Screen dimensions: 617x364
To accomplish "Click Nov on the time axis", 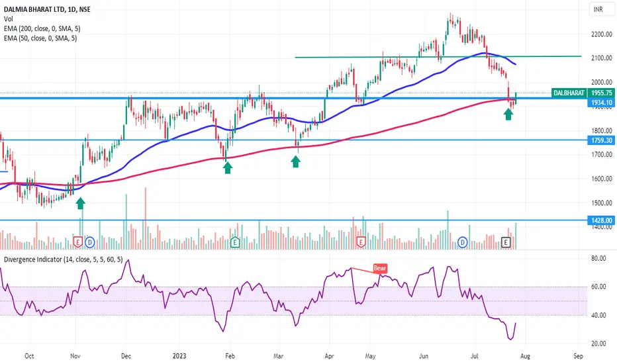I will (x=75, y=356).
